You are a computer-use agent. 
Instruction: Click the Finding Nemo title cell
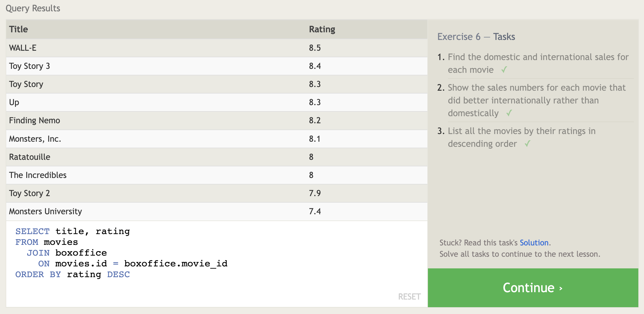(x=35, y=120)
